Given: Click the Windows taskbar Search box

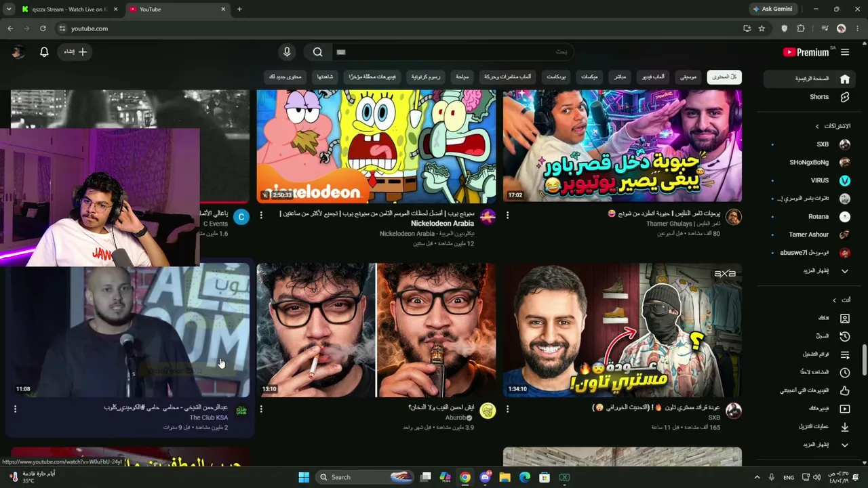Looking at the screenshot, I should [365, 477].
